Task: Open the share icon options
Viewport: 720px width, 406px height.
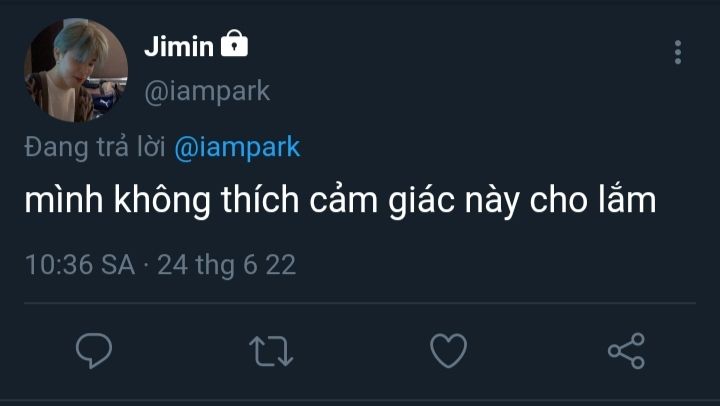Action: click(626, 350)
